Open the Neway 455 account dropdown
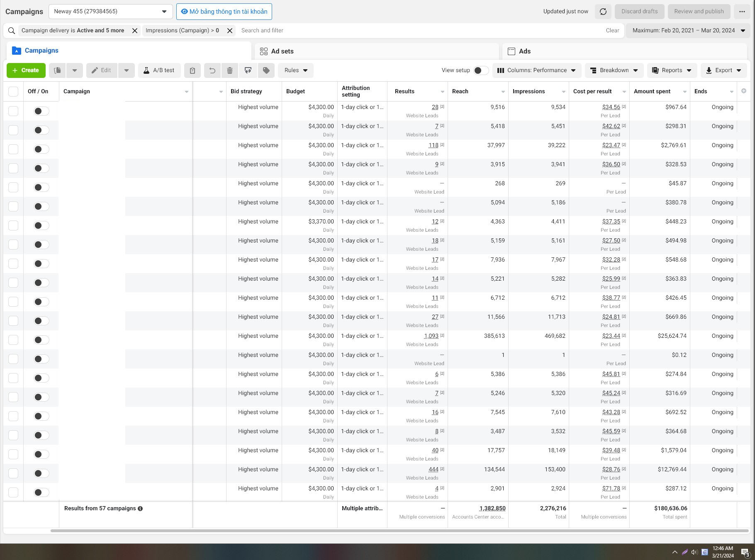The width and height of the screenshot is (755, 560). pyautogui.click(x=110, y=12)
